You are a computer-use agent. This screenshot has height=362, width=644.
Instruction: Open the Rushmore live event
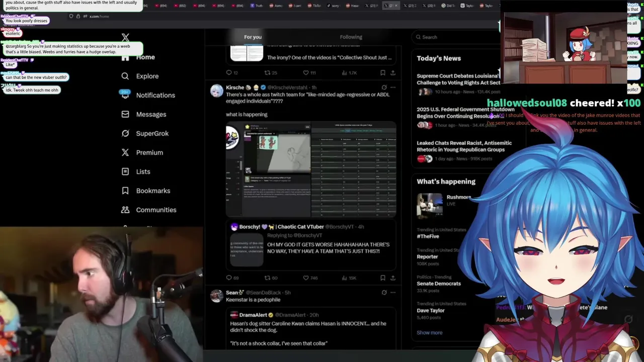(445, 205)
